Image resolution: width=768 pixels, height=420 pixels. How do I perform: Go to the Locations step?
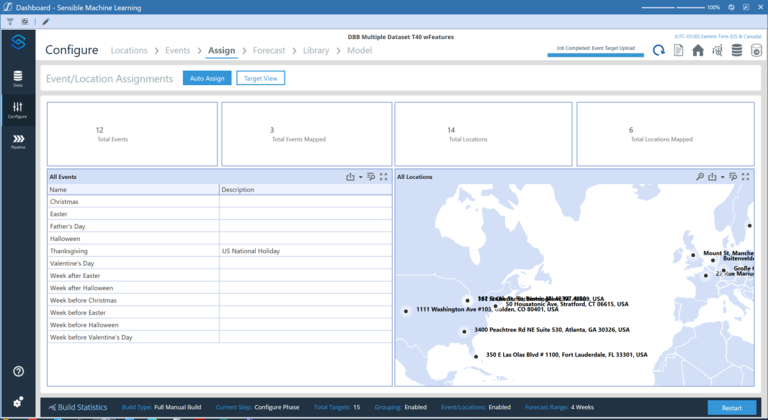[129, 50]
